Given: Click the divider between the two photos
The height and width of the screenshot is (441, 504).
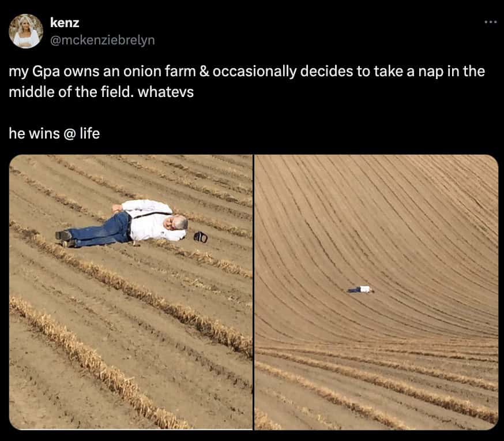Looking at the screenshot, I should [x=254, y=291].
